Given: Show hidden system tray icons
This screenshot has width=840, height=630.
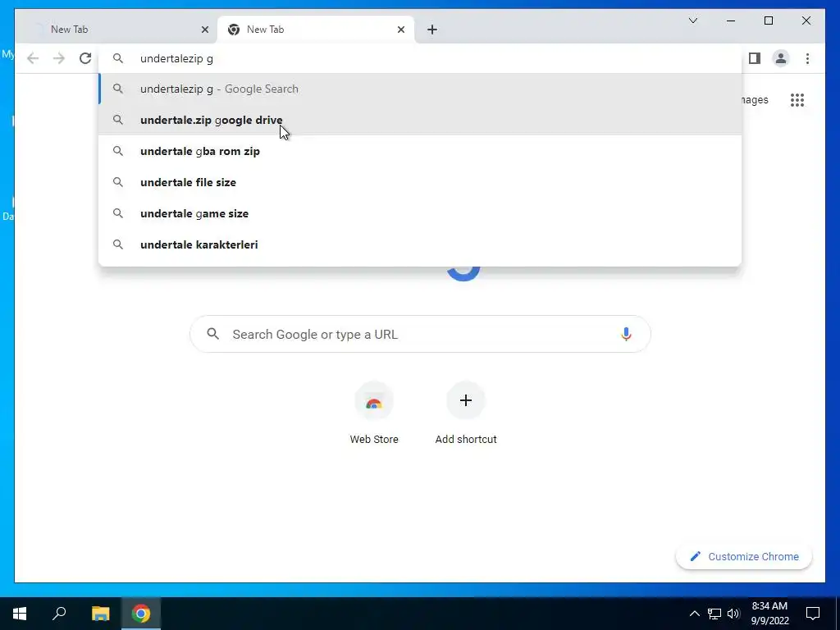Looking at the screenshot, I should coord(694,614).
